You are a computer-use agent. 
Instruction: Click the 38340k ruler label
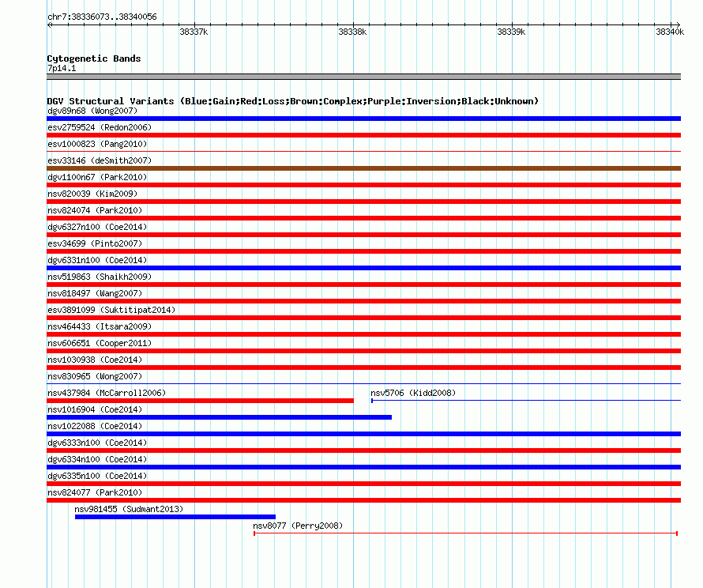(x=670, y=32)
